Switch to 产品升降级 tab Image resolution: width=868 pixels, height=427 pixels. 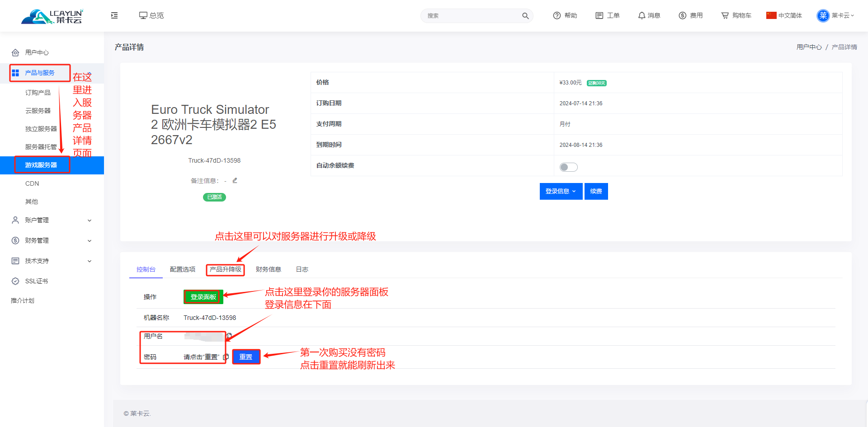(225, 269)
